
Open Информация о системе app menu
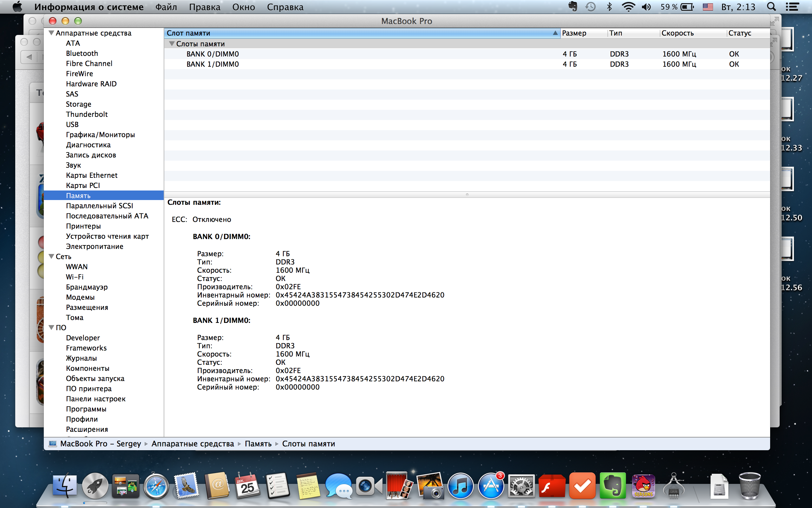[x=89, y=7]
